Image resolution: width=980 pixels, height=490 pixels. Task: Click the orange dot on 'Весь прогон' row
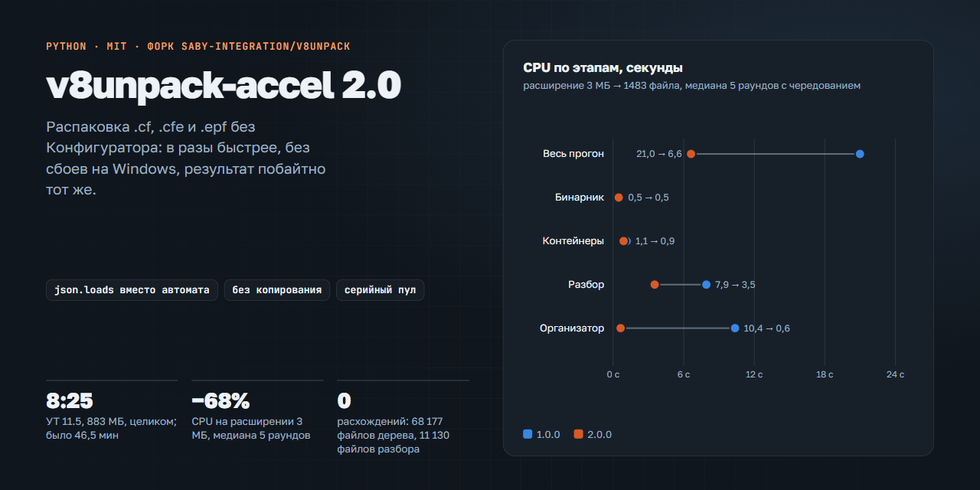[x=691, y=154]
